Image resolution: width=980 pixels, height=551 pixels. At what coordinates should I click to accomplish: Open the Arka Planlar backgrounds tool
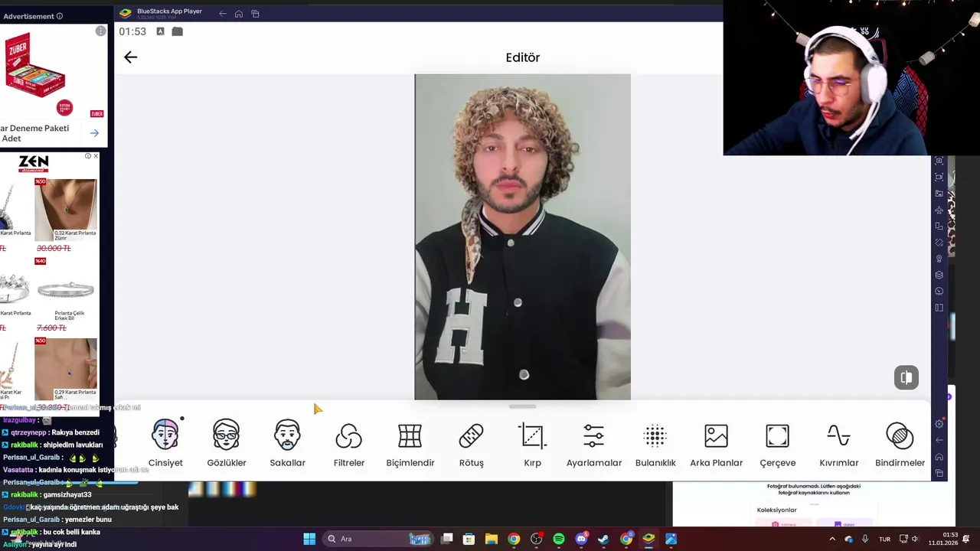tap(717, 443)
